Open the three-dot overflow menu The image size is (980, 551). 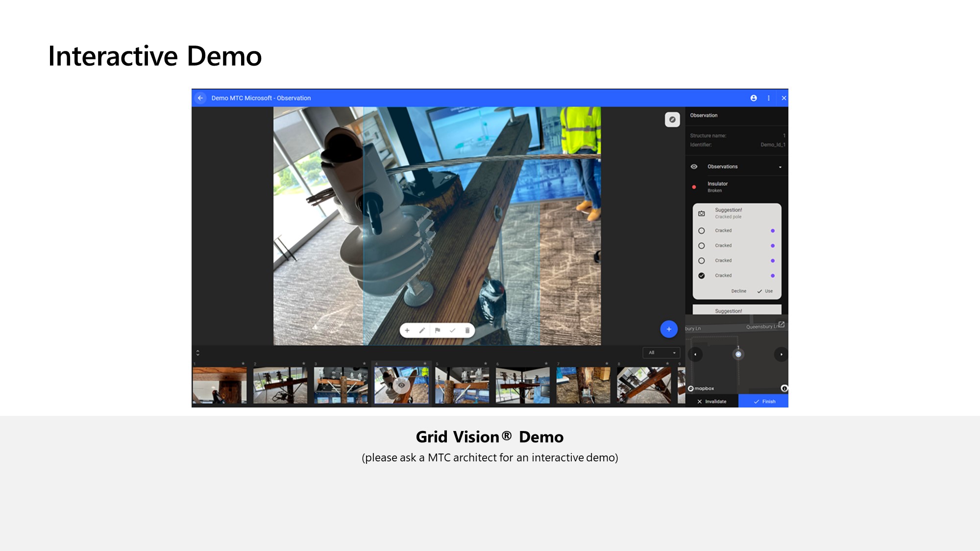point(768,98)
